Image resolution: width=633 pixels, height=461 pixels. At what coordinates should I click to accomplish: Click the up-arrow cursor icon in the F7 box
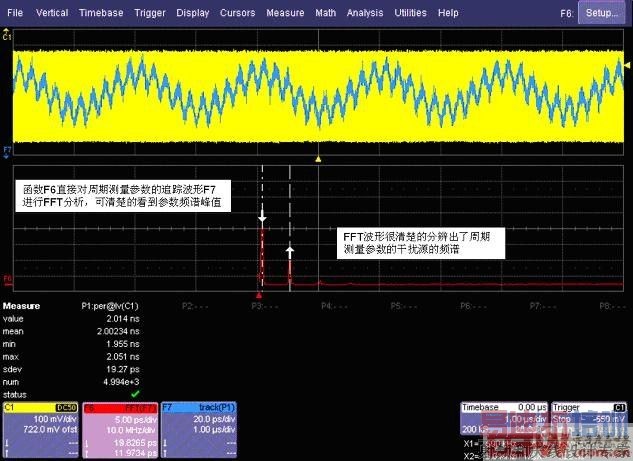(x=166, y=454)
